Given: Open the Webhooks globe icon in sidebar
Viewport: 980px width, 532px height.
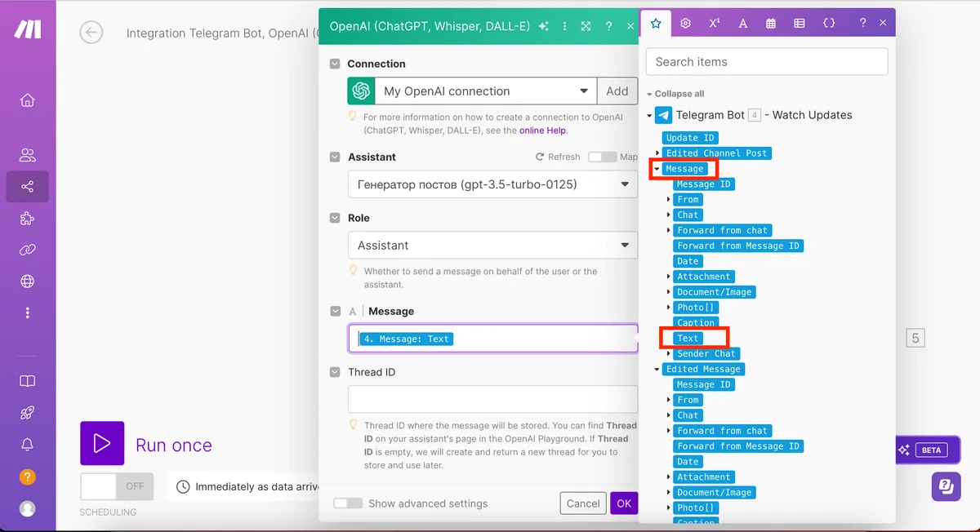Looking at the screenshot, I should [28, 282].
